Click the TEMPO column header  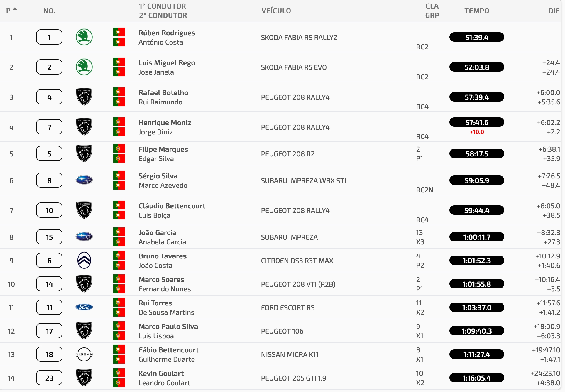[x=477, y=11]
